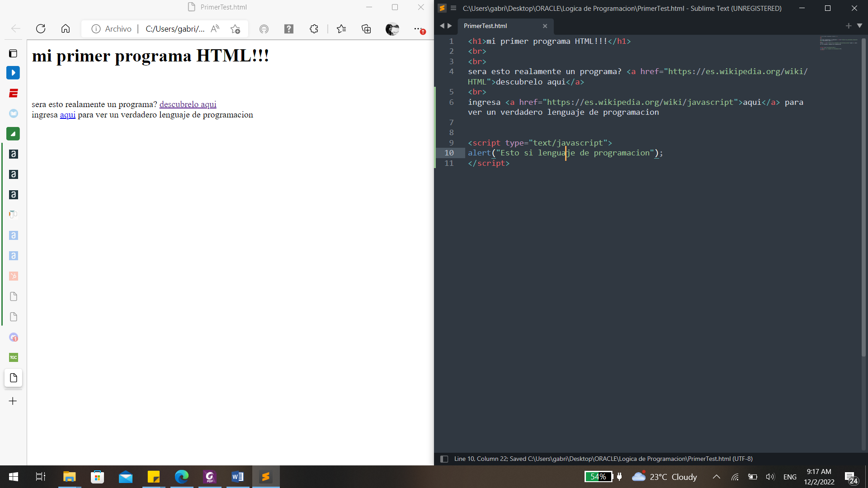The width and height of the screenshot is (868, 488).
Task: Click line number 11 in Sublime gutter
Action: tap(449, 163)
